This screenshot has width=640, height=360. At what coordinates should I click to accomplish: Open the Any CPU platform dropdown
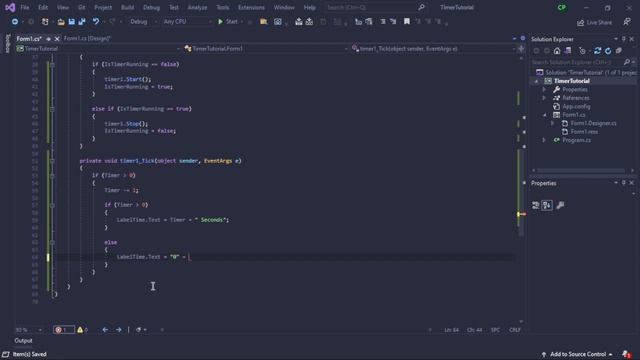187,22
